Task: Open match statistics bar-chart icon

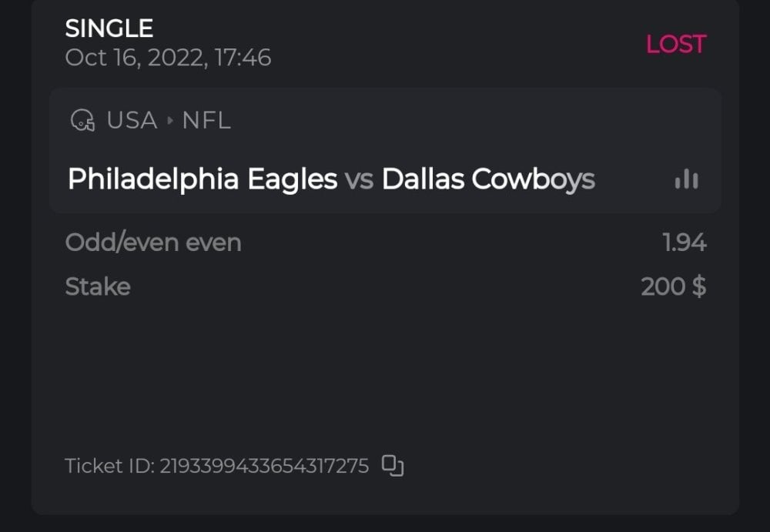Action: [x=686, y=179]
